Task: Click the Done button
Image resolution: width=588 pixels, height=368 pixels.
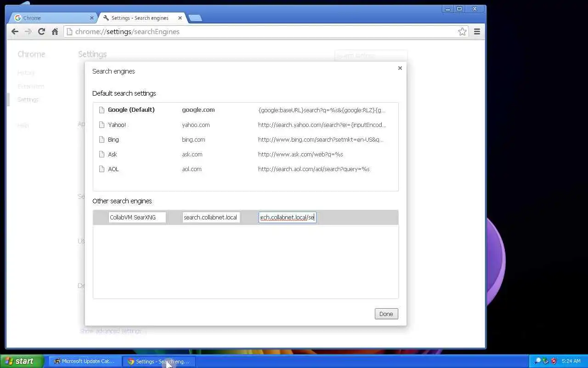Action: click(x=386, y=314)
